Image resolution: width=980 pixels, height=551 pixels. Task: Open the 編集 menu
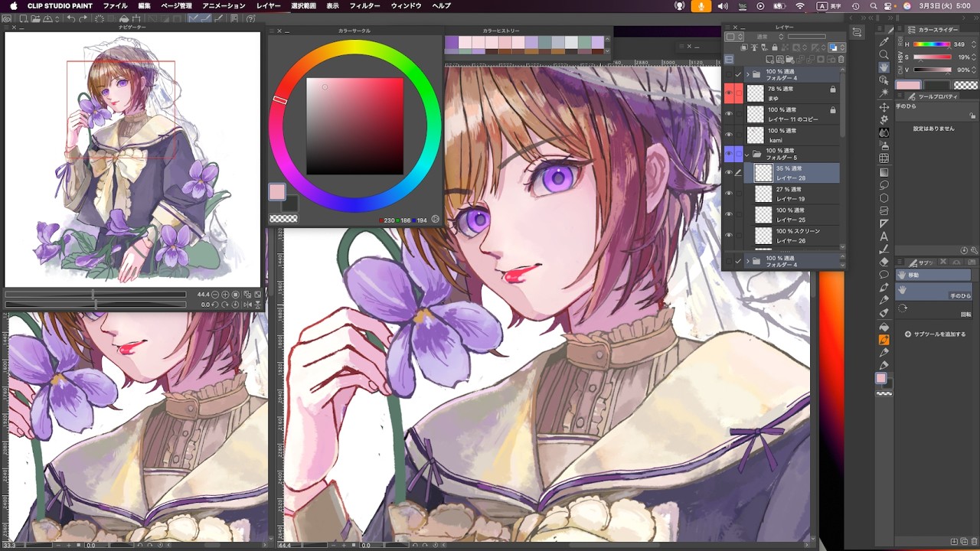pos(144,5)
